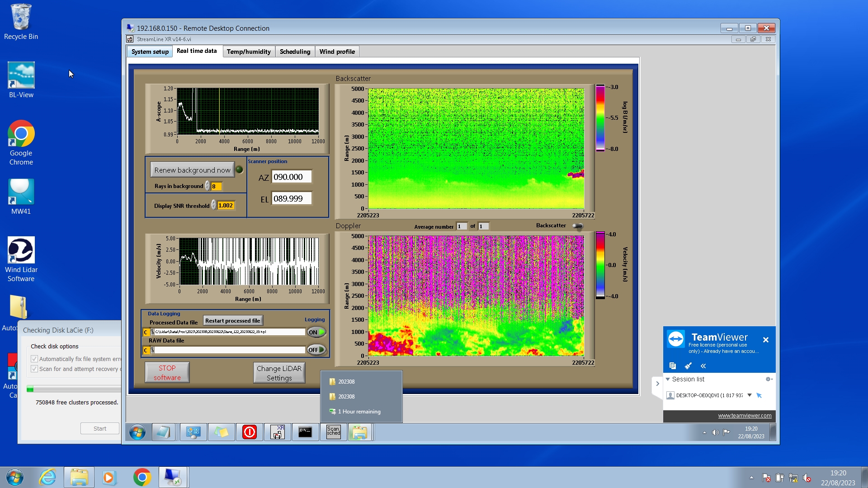Image resolution: width=868 pixels, height=488 pixels.
Task: Toggle RAW data logging OFF switch
Action: click(x=316, y=350)
